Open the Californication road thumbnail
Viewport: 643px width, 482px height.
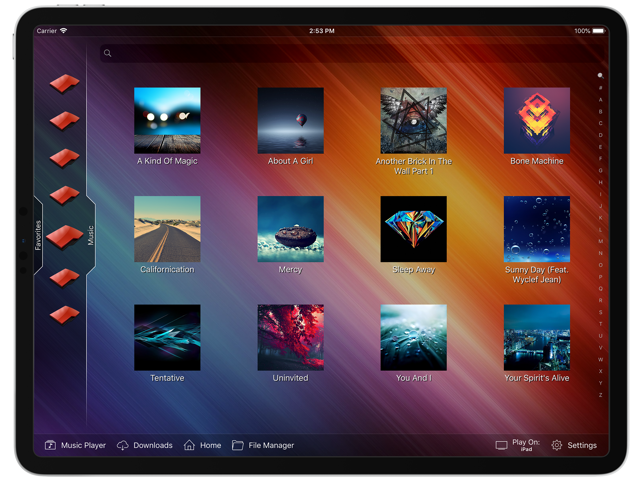tap(167, 229)
